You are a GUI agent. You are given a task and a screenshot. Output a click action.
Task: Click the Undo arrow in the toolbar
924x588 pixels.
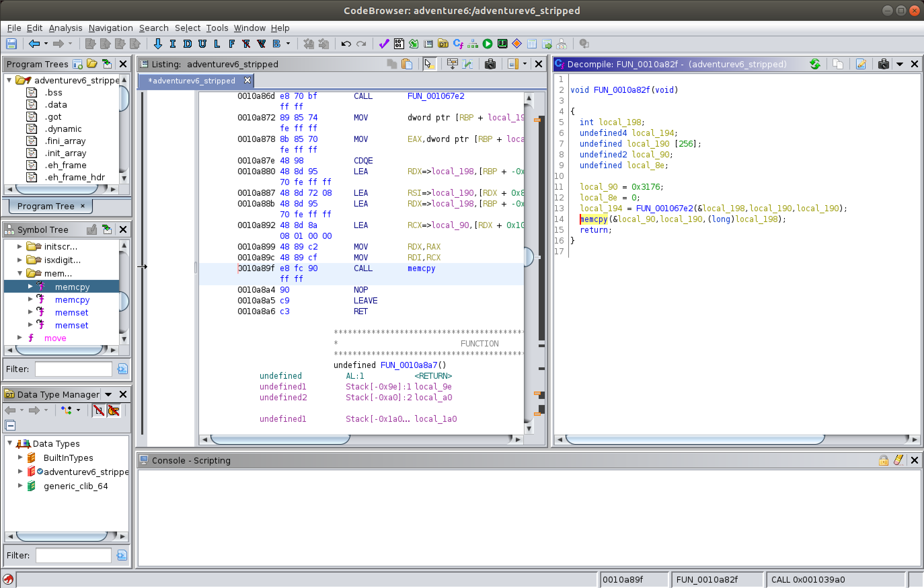[346, 44]
